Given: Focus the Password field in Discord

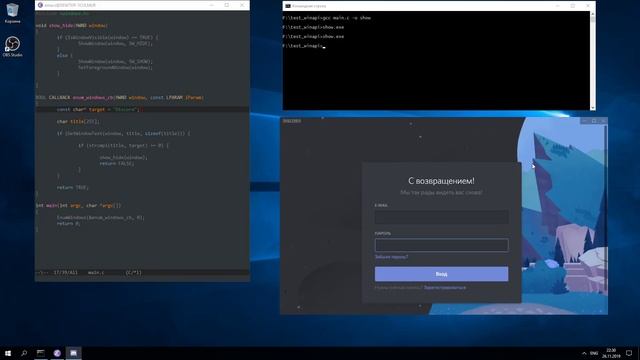Looking at the screenshot, I should click(441, 245).
